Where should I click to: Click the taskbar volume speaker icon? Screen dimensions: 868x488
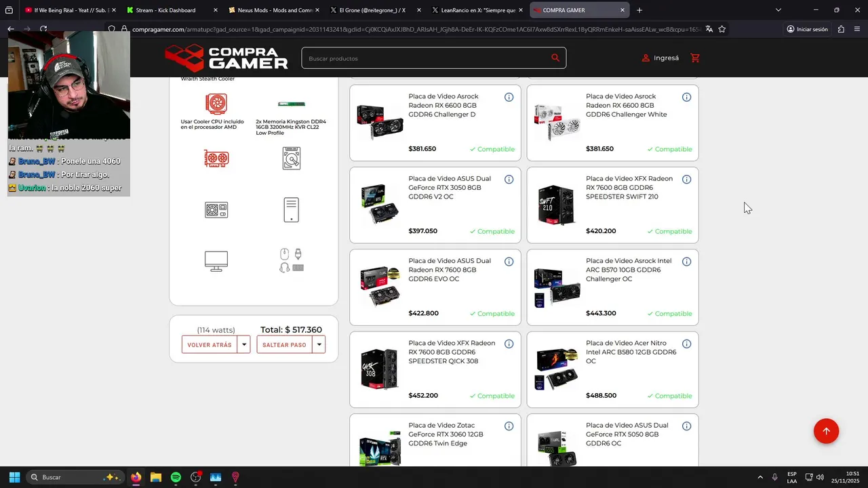(x=820, y=477)
